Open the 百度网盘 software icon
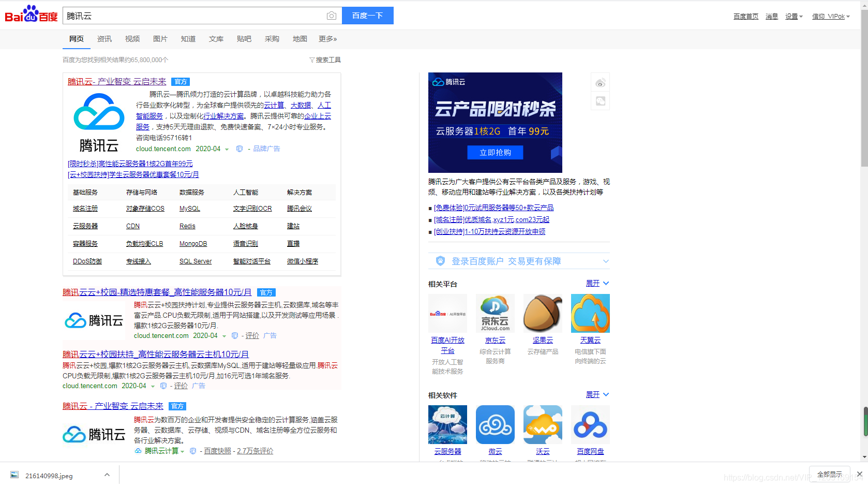 (x=590, y=424)
